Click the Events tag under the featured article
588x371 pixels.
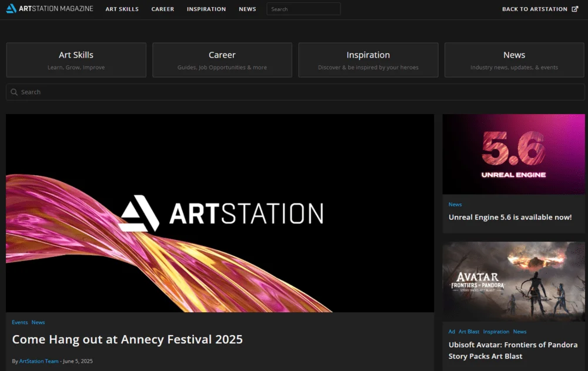tap(19, 322)
